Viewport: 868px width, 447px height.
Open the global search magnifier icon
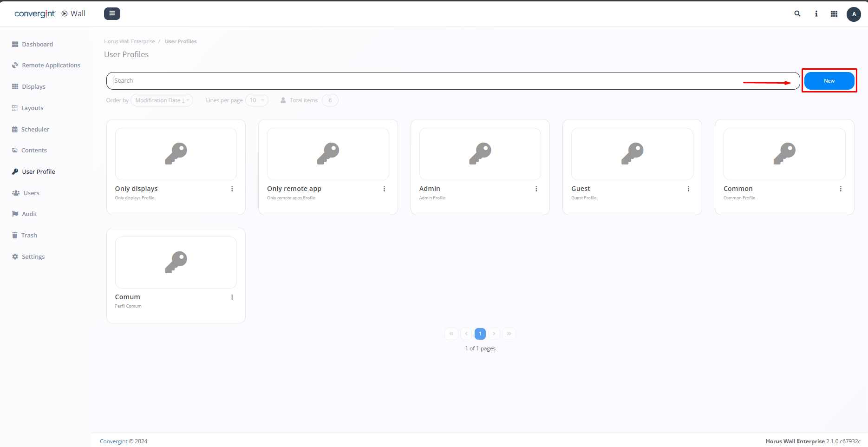[797, 14]
